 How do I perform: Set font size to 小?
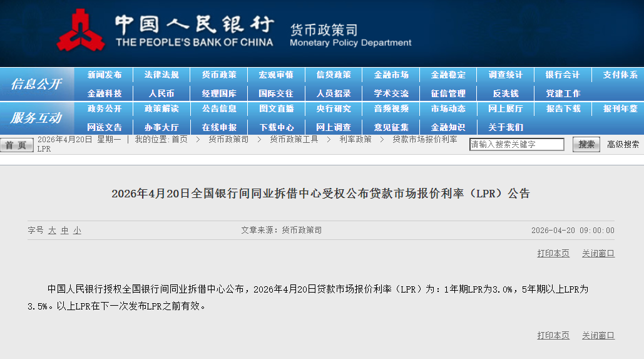click(77, 231)
